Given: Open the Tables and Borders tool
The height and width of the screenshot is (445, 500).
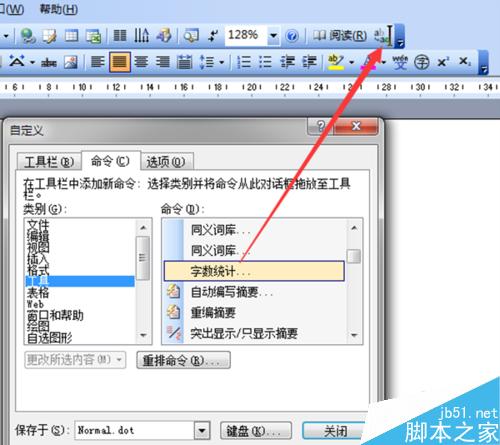Looking at the screenshot, I should [49, 36].
